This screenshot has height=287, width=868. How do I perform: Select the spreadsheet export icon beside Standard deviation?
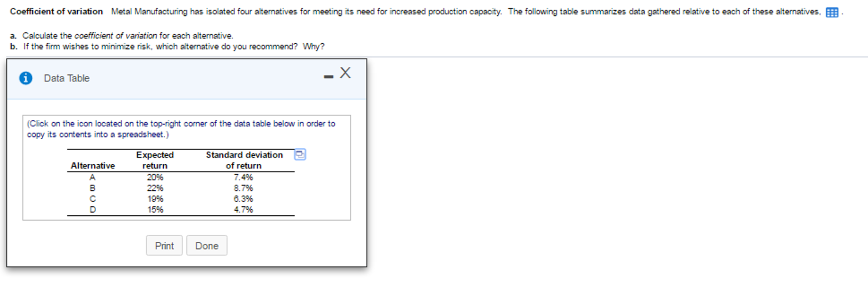[x=300, y=155]
